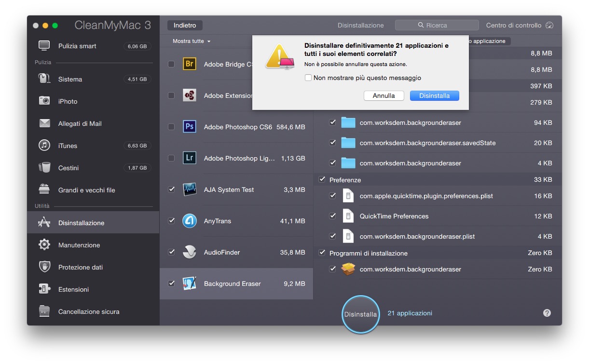Select Cancellazione sicura in sidebar
This screenshot has height=364, width=589.
[93, 311]
